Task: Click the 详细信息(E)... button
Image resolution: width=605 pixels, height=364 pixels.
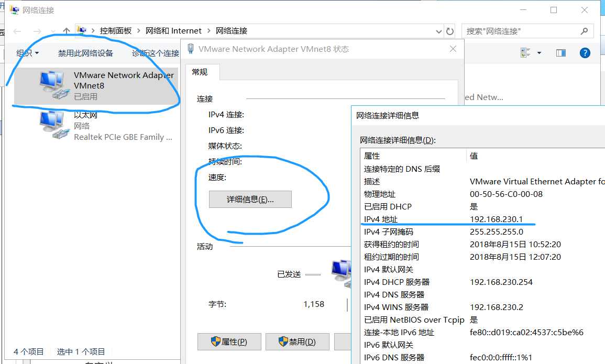Action: (x=250, y=200)
